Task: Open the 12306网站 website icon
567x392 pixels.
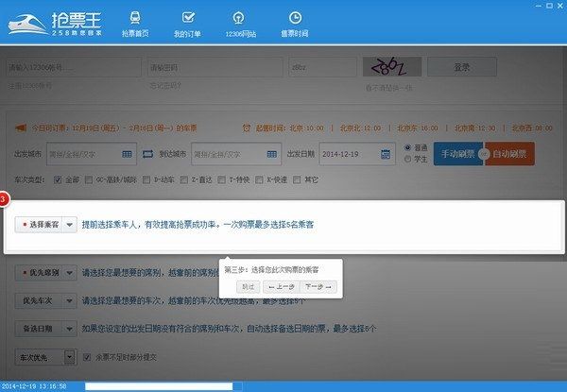Action: point(242,24)
